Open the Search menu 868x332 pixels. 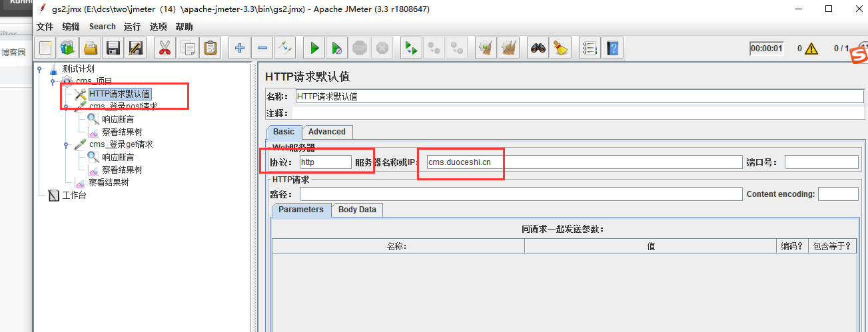pyautogui.click(x=102, y=27)
